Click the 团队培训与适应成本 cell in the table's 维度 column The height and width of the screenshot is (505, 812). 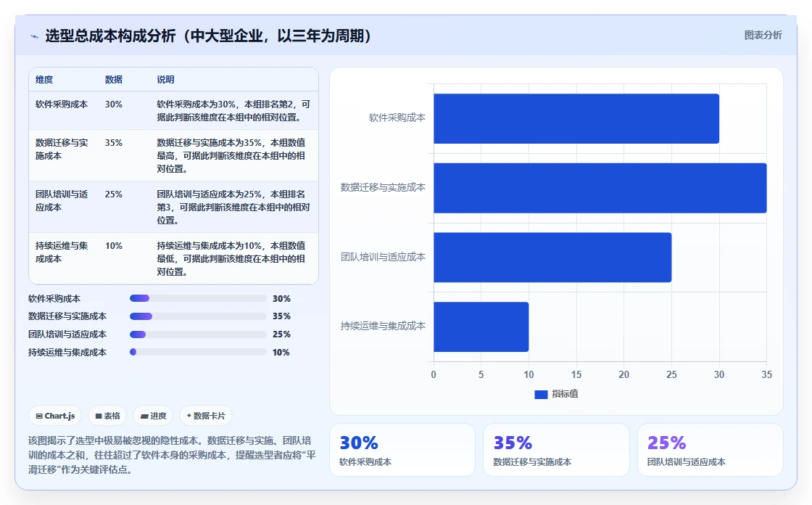coord(62,201)
